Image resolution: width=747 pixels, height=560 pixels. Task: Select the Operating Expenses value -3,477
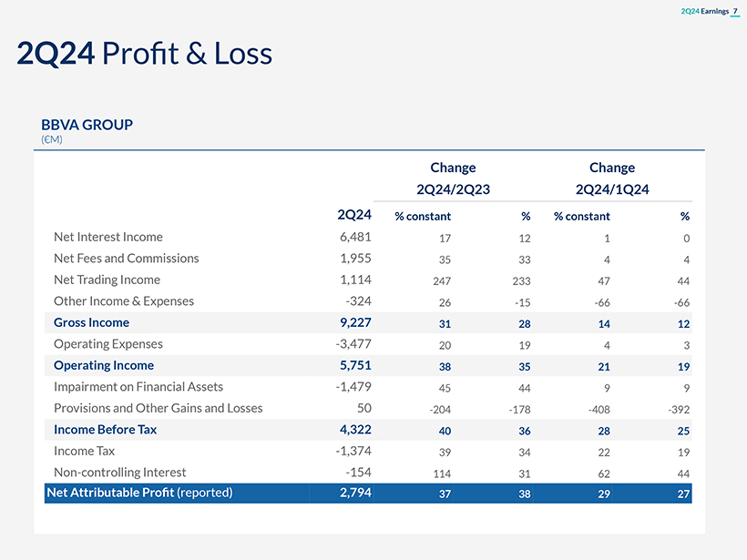click(353, 344)
